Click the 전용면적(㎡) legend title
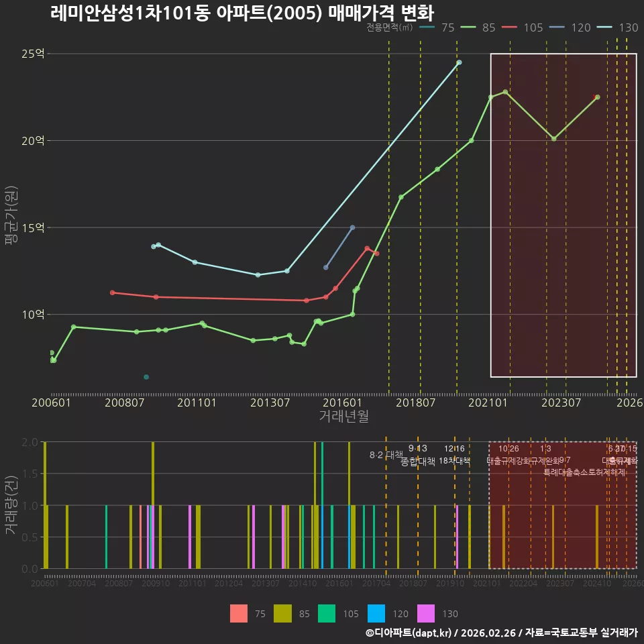This screenshot has height=644, width=644. (x=389, y=28)
